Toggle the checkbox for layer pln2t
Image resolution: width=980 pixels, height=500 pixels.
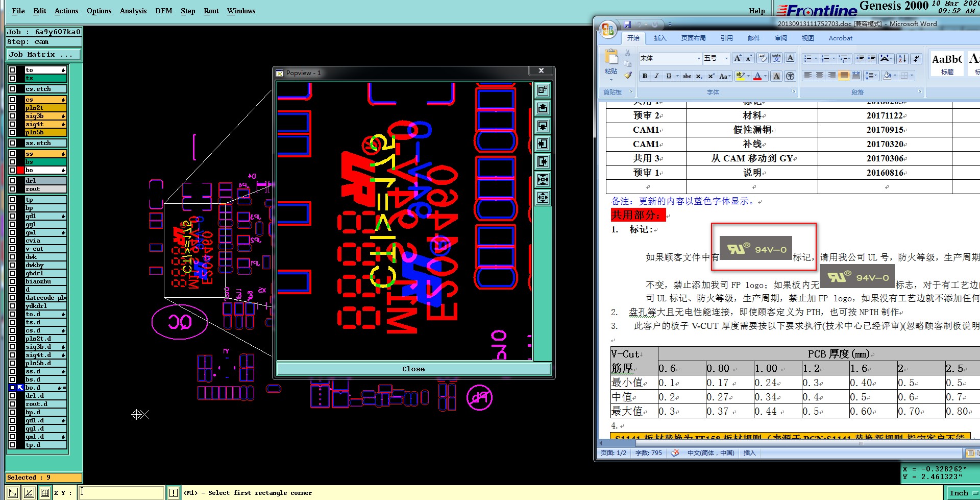click(x=12, y=108)
